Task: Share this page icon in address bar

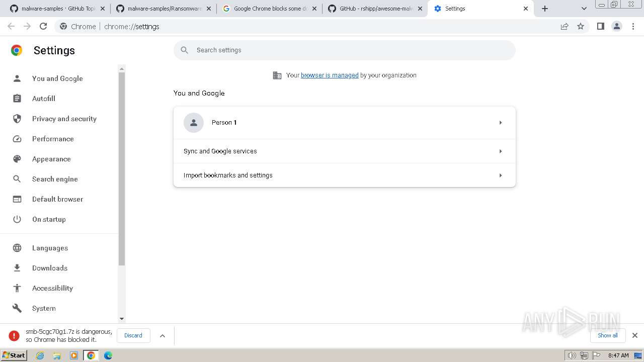Action: [x=565, y=26]
